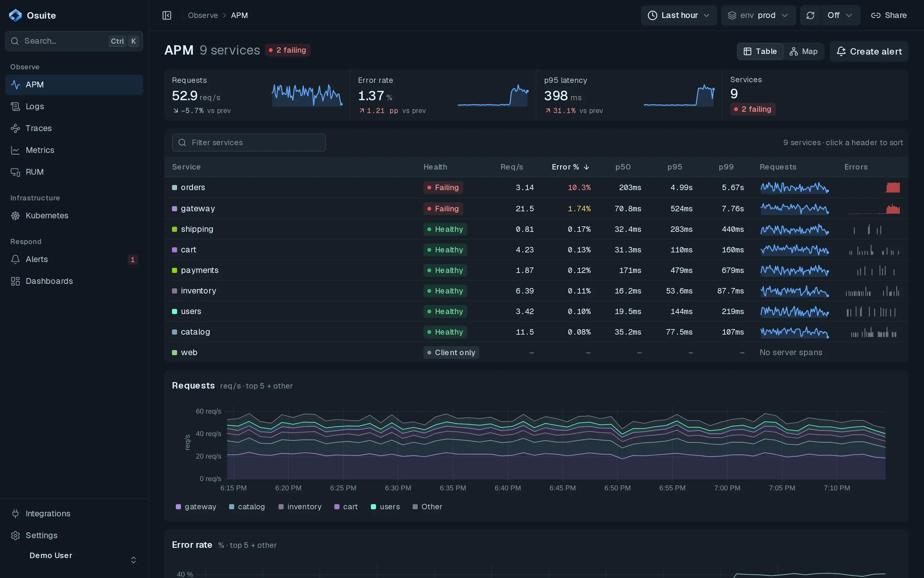
Task: Sort by the p99 column header
Action: pyautogui.click(x=726, y=167)
